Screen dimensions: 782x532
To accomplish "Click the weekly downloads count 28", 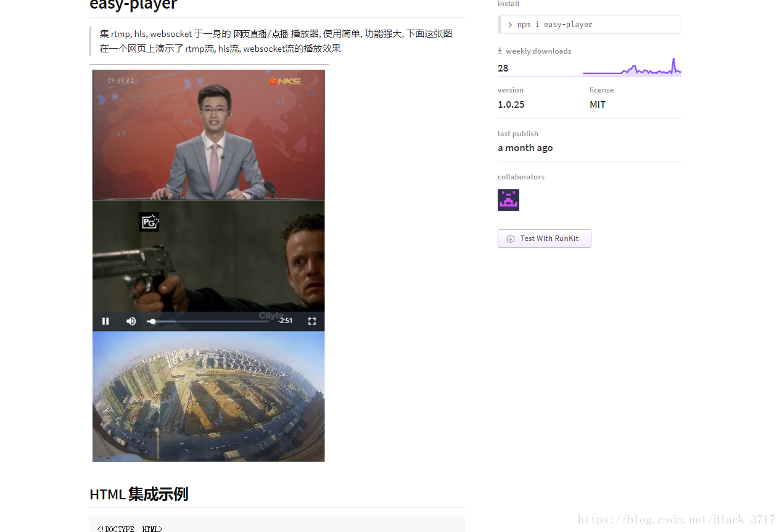I will coord(503,68).
